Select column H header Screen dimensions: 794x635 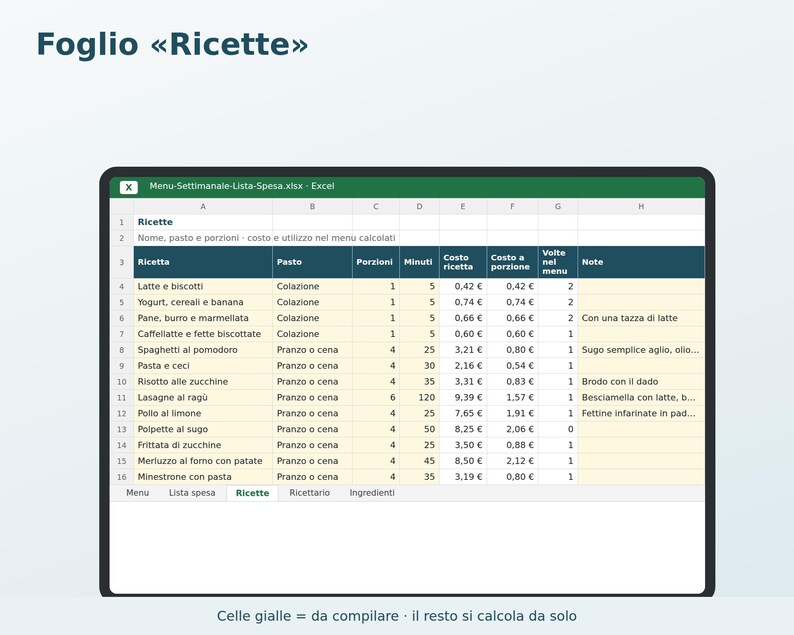641,206
